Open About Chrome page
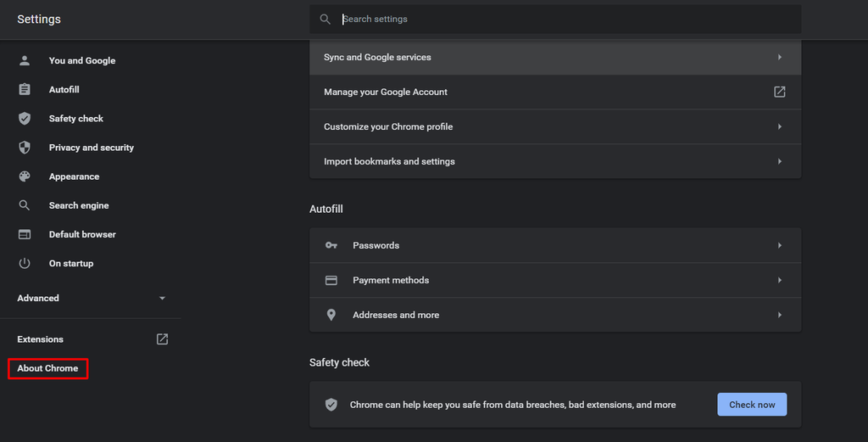 tap(47, 368)
